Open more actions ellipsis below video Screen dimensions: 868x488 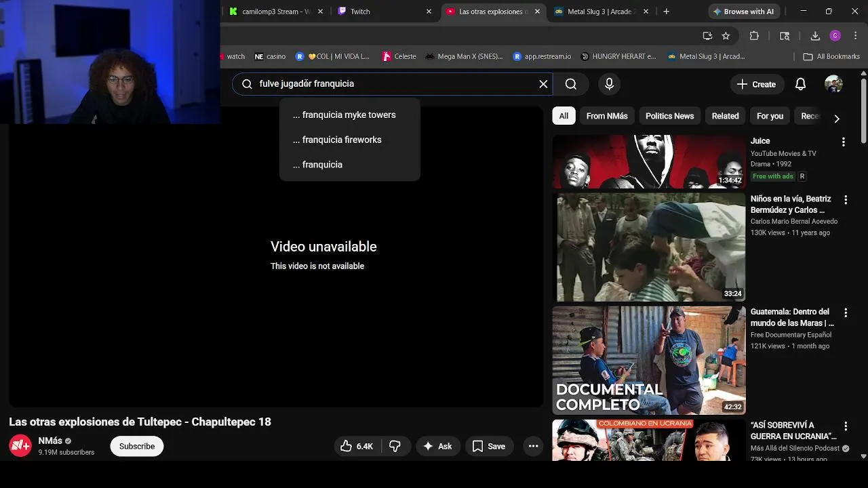click(533, 446)
